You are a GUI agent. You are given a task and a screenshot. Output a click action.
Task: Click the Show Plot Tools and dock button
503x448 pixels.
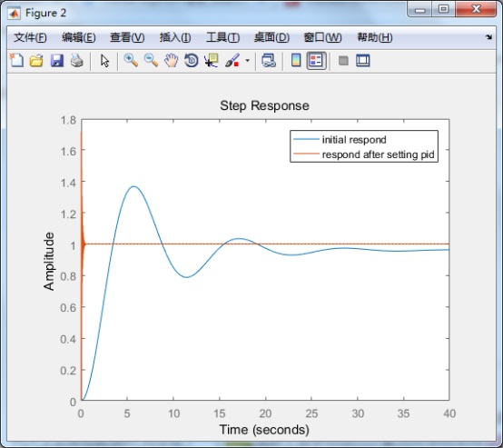363,60
